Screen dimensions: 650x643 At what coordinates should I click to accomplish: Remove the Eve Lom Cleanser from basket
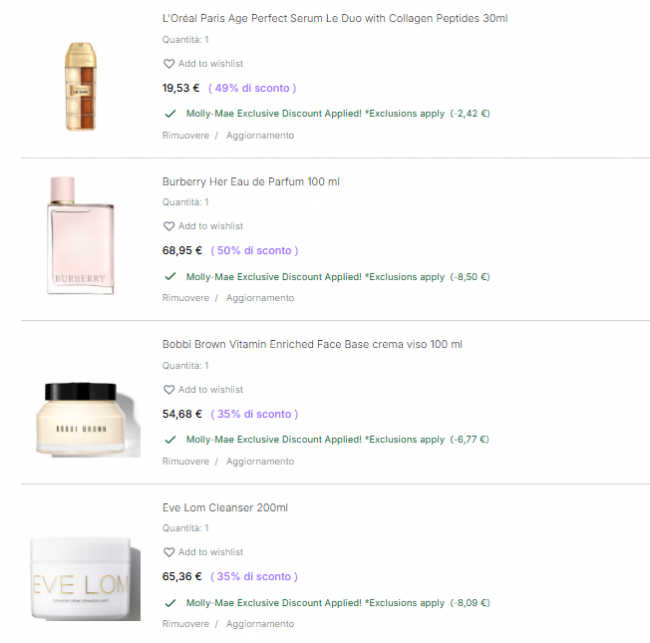(x=186, y=624)
